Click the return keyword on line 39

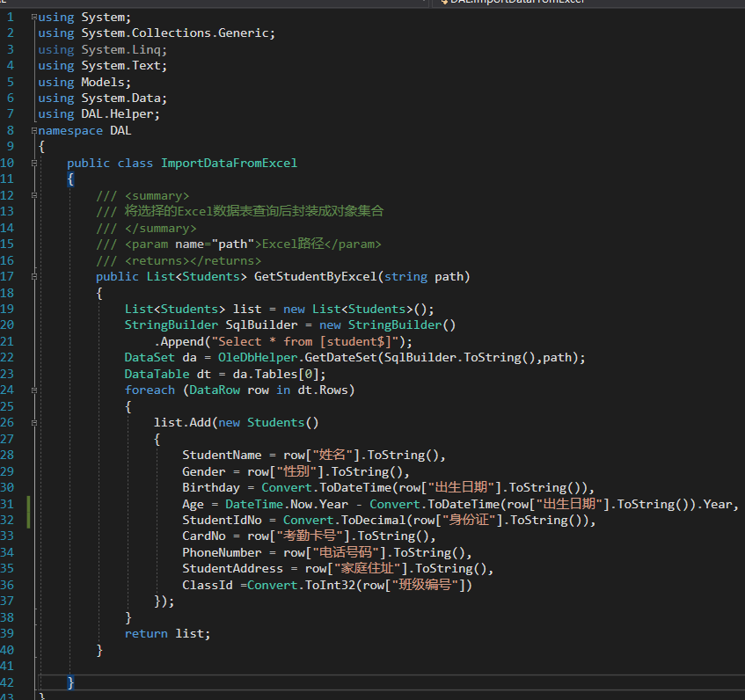[x=146, y=633]
